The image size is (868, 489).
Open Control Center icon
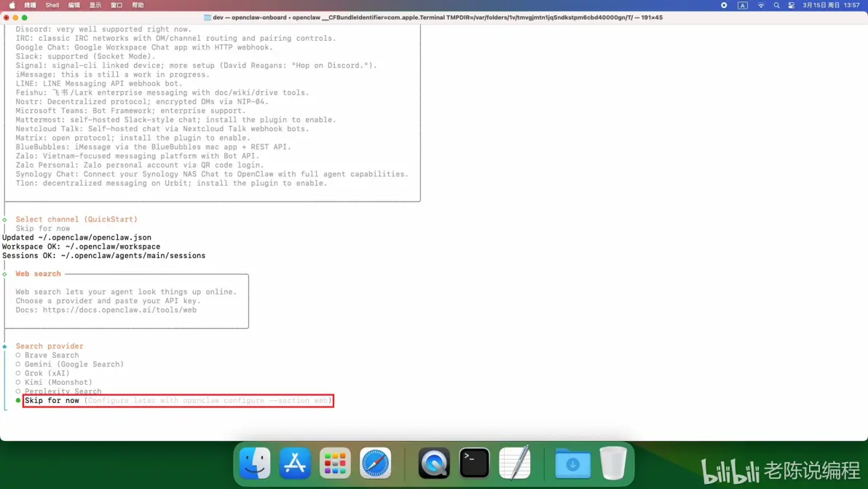coord(791,5)
